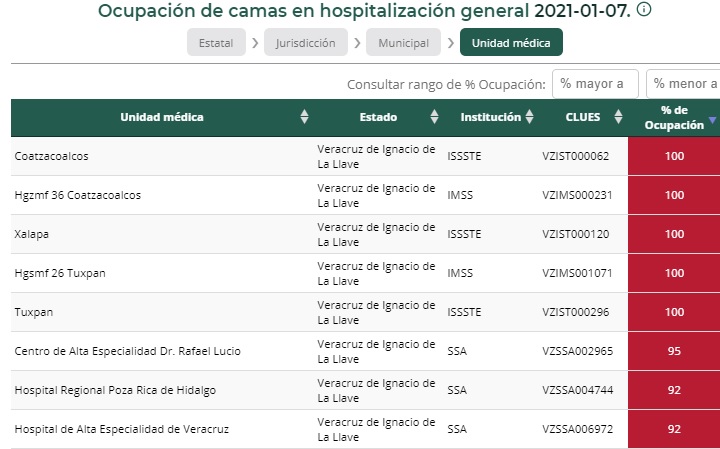Click the Tuxpan ISSSTE row name
The width and height of the screenshot is (720, 449).
coord(34,312)
